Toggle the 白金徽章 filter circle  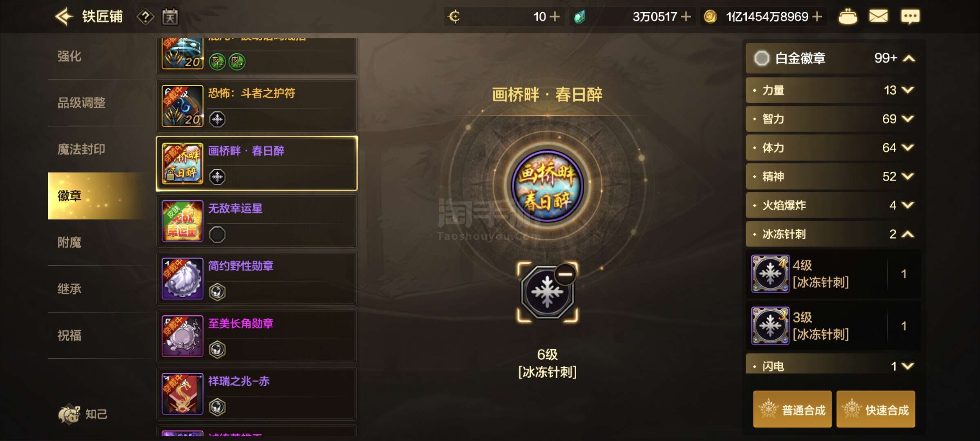pyautogui.click(x=762, y=58)
